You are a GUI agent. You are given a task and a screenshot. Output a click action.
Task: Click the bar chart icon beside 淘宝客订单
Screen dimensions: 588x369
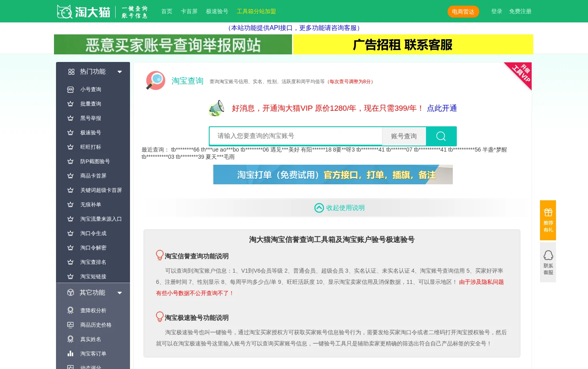[70, 354]
